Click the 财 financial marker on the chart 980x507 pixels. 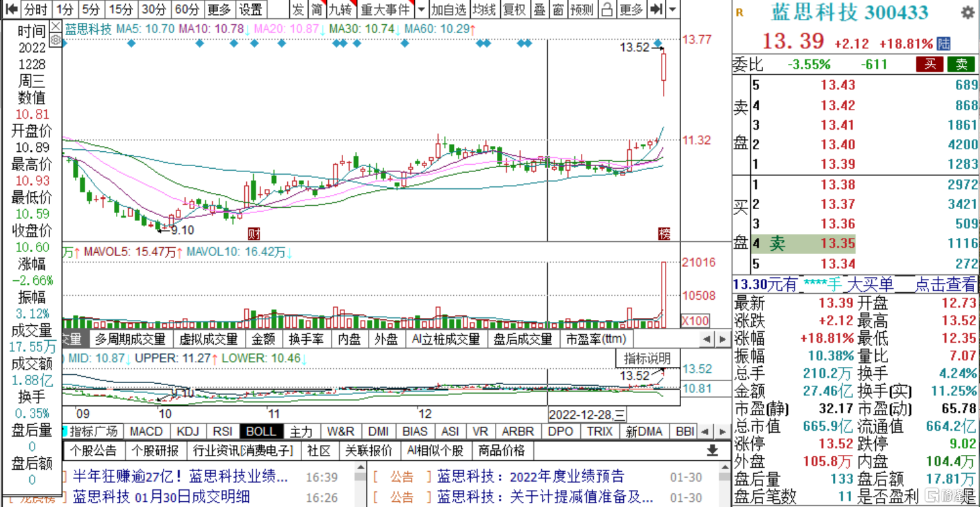[253, 233]
